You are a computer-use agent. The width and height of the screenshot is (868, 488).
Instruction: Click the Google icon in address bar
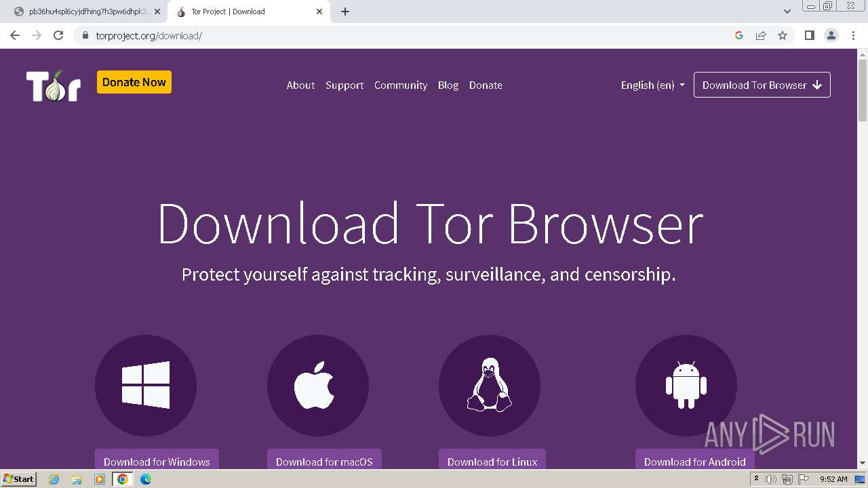(x=739, y=35)
